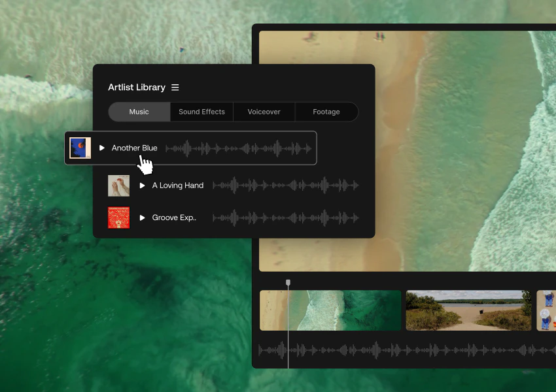Click the timeline playhead handle
The image size is (556, 392).
pos(288,282)
